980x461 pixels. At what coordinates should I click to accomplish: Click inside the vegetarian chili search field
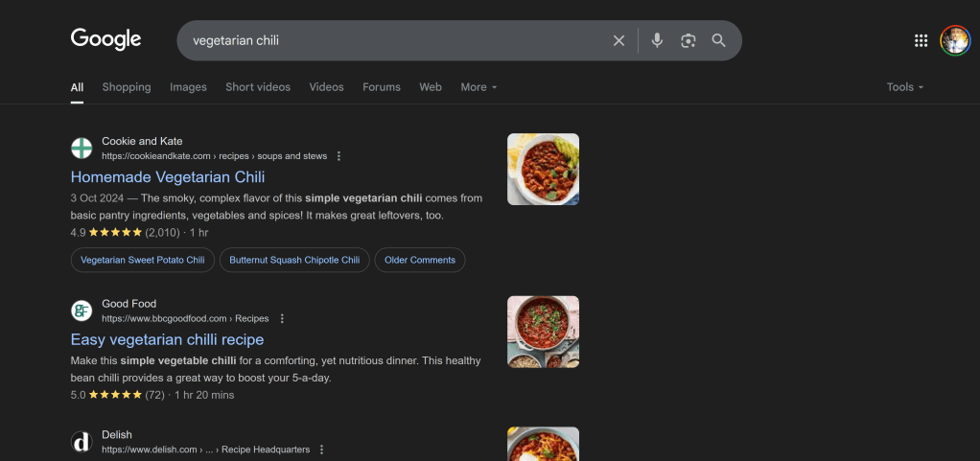[x=384, y=40]
